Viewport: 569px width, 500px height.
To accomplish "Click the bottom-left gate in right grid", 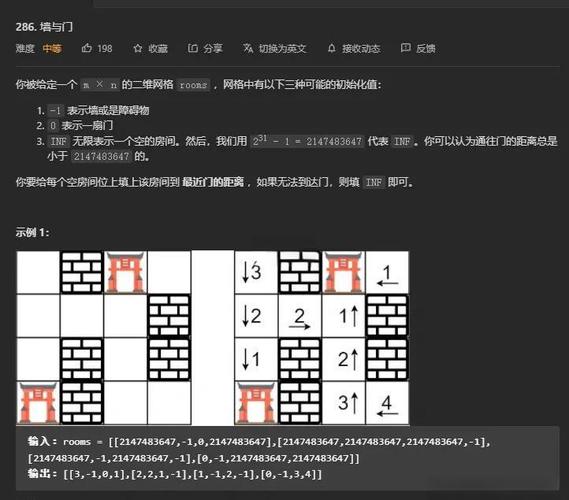I will (x=256, y=403).
